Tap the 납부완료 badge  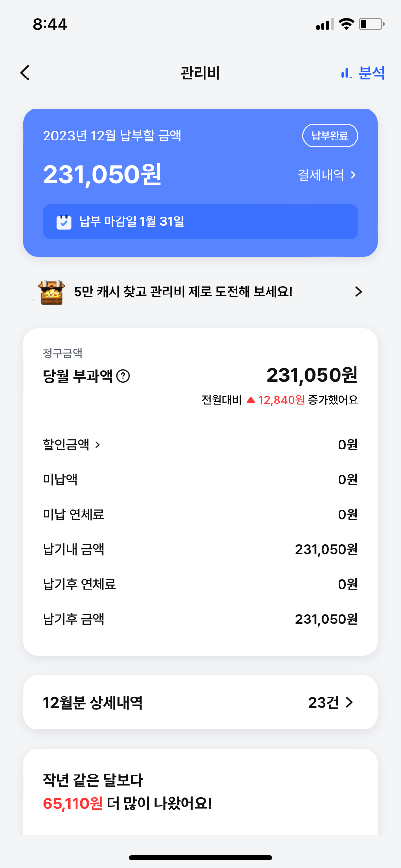(330, 136)
